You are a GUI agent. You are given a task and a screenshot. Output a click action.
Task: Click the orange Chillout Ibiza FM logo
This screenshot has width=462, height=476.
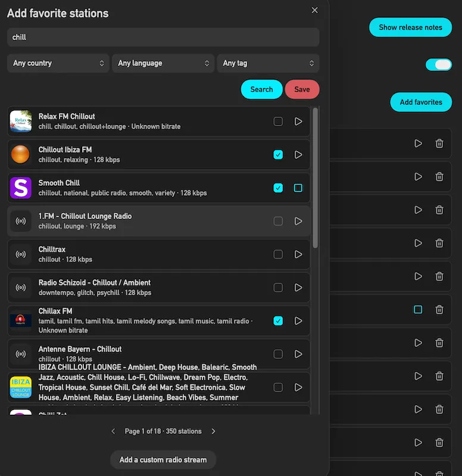pyautogui.click(x=21, y=155)
